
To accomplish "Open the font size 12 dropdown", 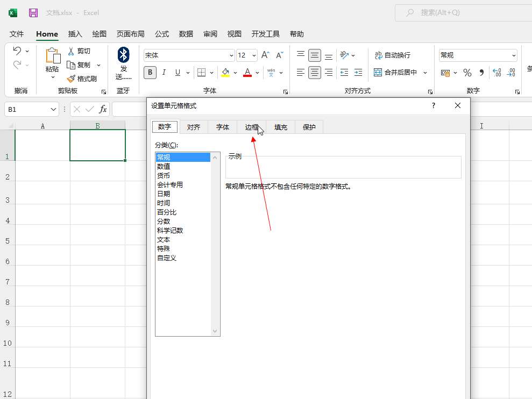I will 254,55.
